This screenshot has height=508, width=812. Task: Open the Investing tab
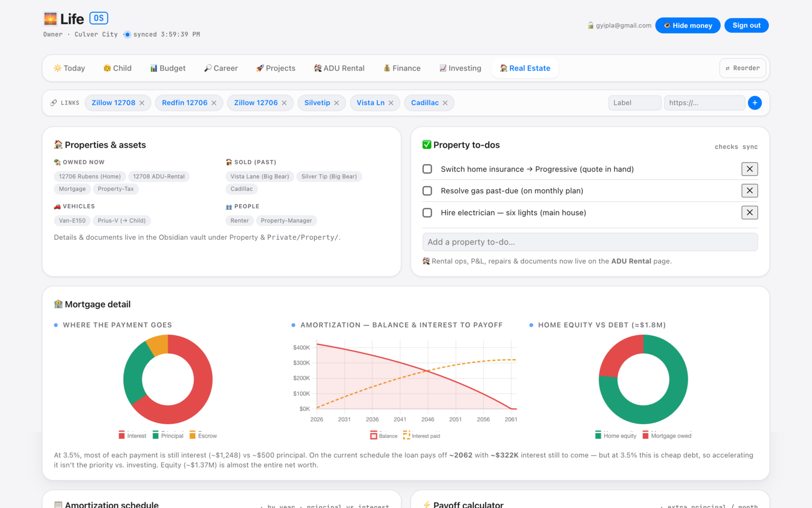point(460,68)
